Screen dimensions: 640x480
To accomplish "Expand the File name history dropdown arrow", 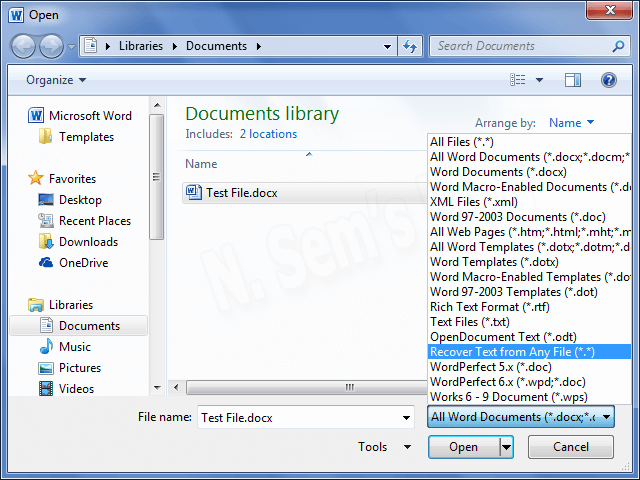I will 406,417.
